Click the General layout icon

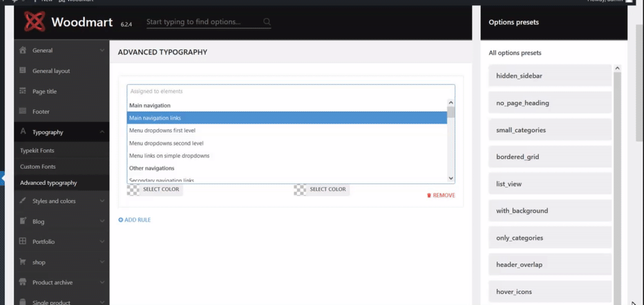click(23, 71)
